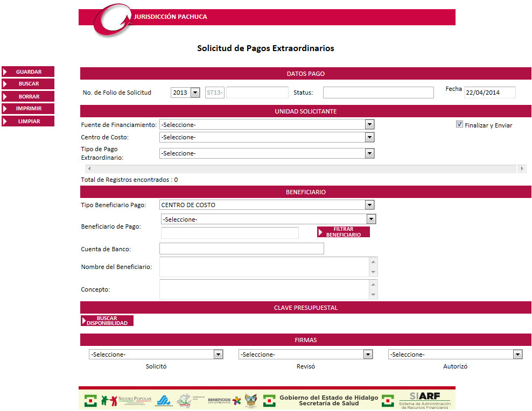The image size is (532, 411).
Task: Click the Cuenta de Banco field
Action: [242, 249]
